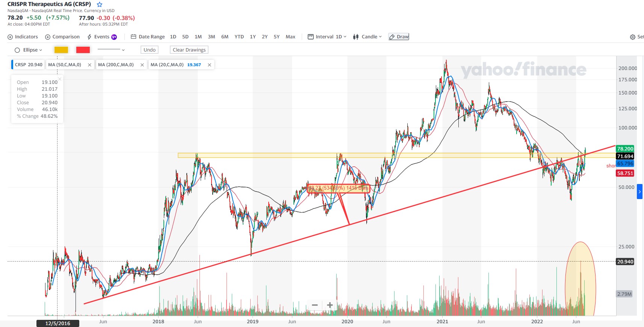This screenshot has width=644, height=327.
Task: Select the 1M date range
Action: [x=198, y=37]
